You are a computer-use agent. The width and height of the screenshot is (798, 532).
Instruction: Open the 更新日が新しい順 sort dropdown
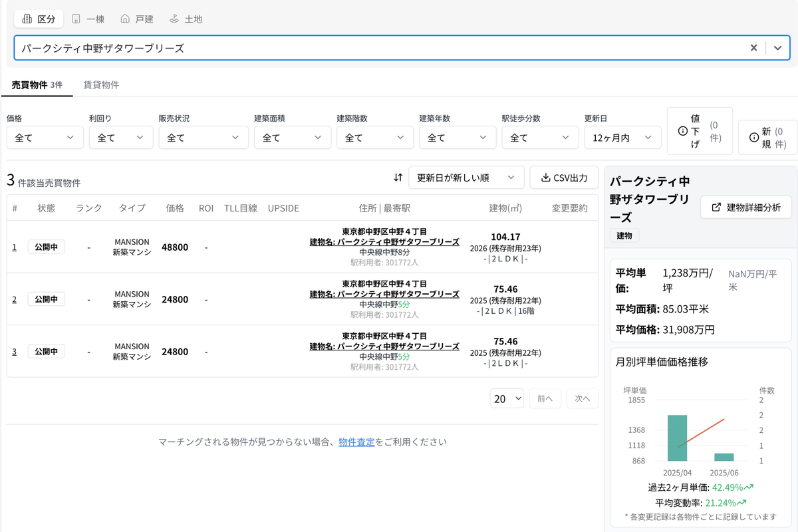466,178
